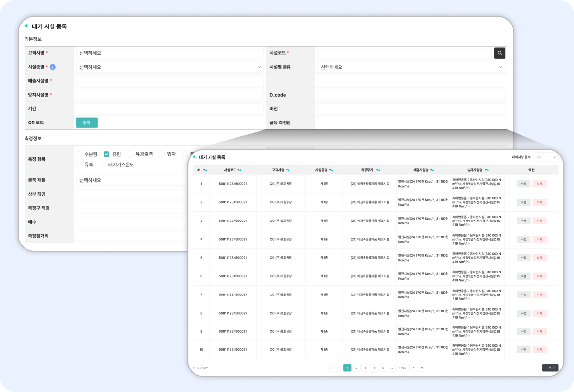
Task: Click 삭제 for row 10
Action: pos(539,349)
